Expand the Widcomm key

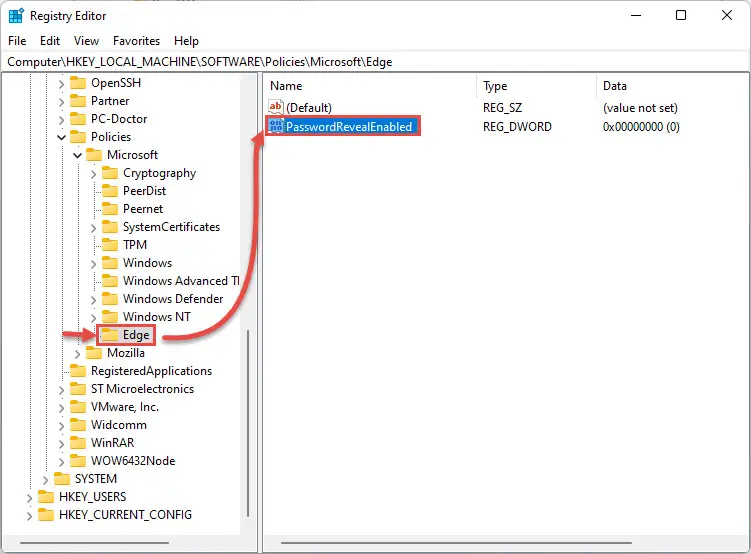61,426
